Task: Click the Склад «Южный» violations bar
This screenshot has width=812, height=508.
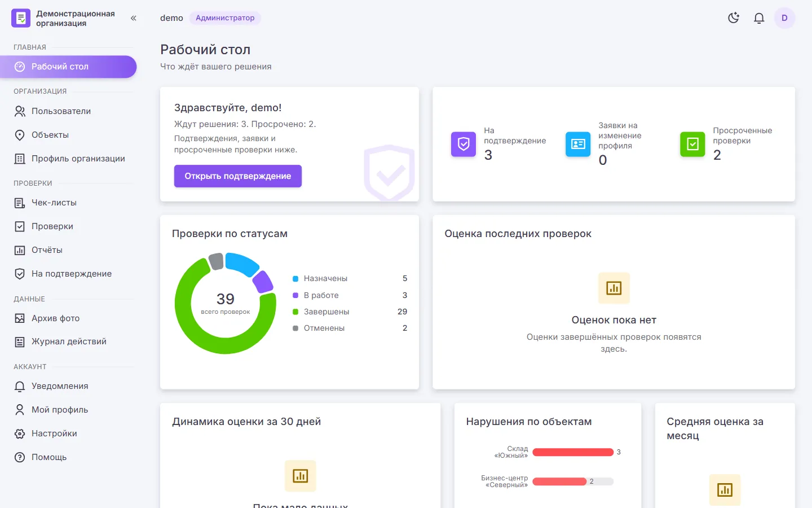Action: [x=573, y=452]
